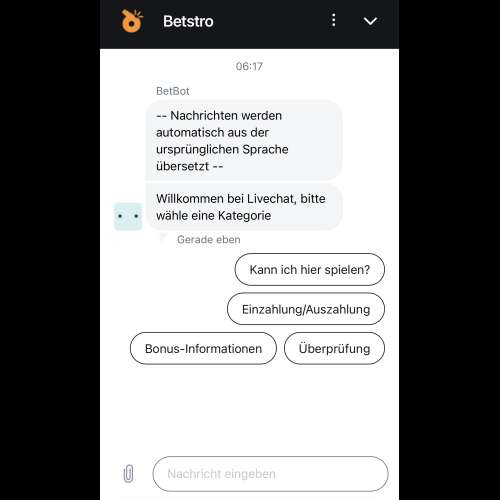500x500 pixels.
Task: Collapse the chat using the chevron arrow
Action: point(370,21)
